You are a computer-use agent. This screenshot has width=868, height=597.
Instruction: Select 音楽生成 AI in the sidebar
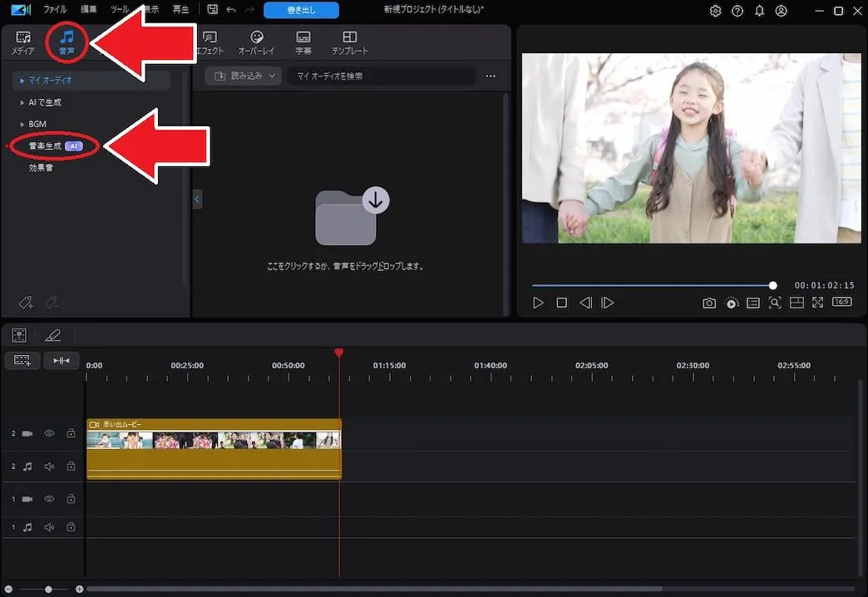46,146
